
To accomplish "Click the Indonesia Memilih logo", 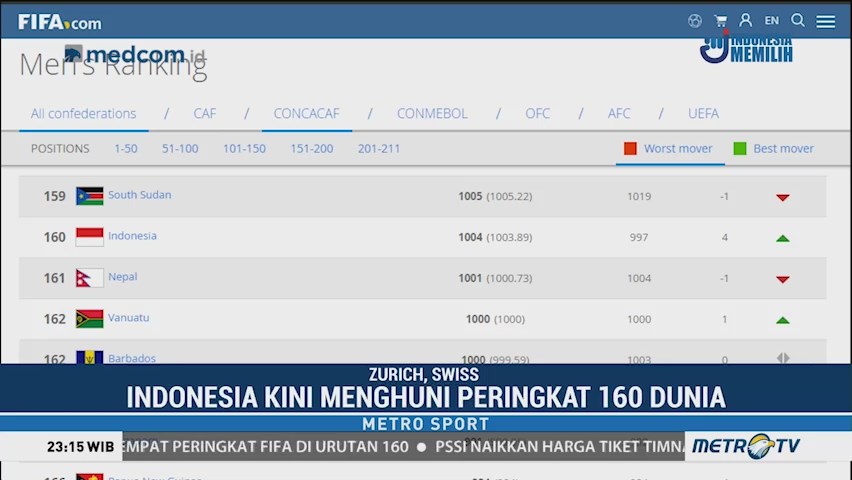I will (746, 50).
